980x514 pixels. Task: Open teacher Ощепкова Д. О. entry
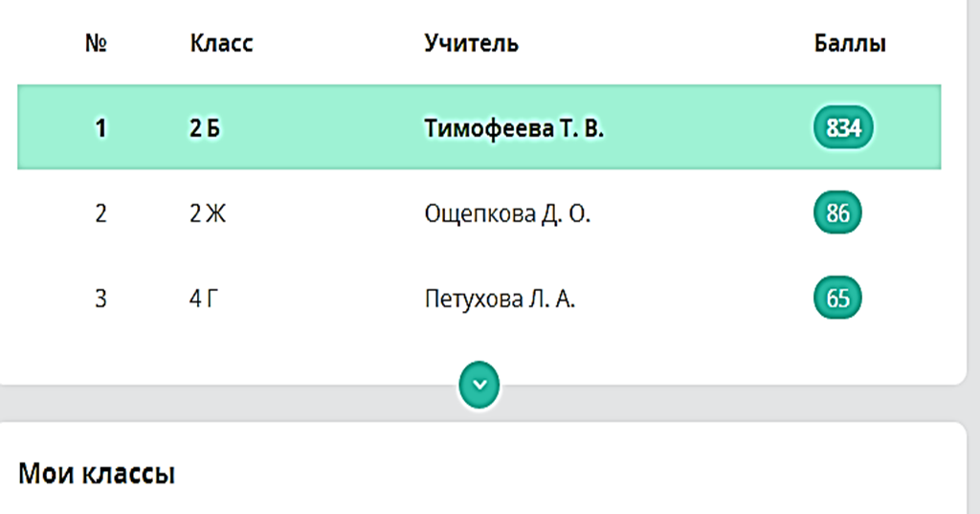click(x=507, y=213)
